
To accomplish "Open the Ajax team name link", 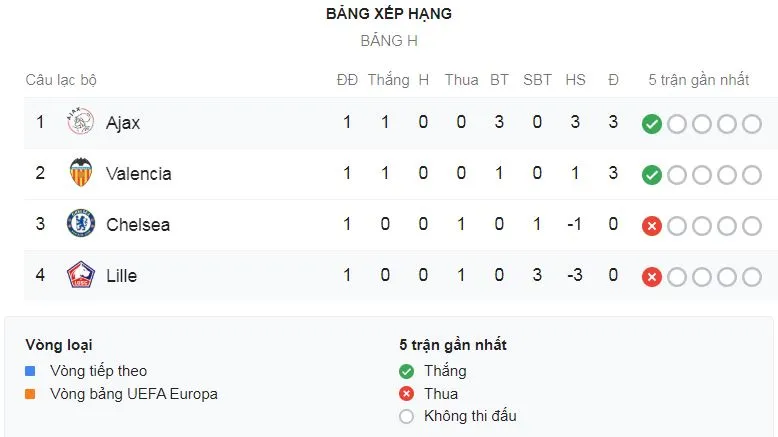I will 123,123.
